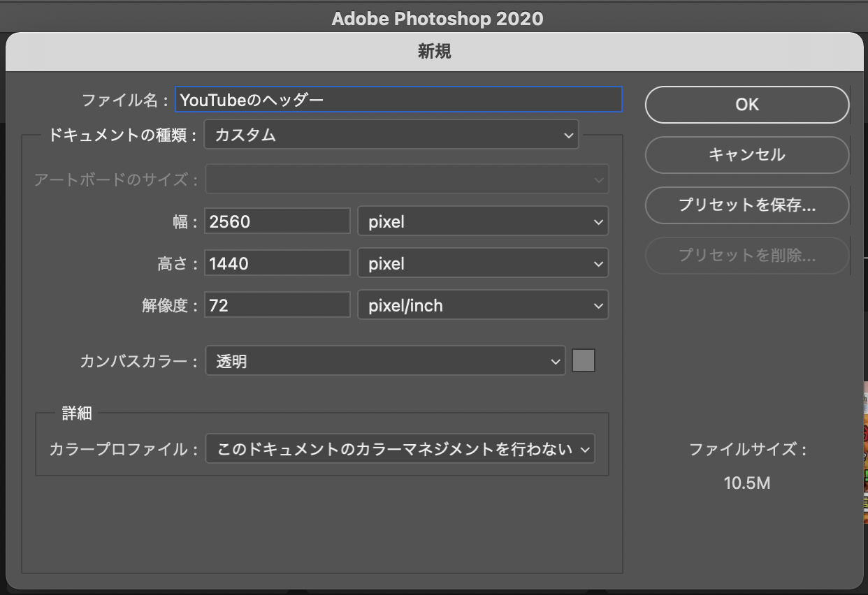Click the 幅 field showing 2560
Image resolution: width=868 pixels, height=595 pixels.
point(277,221)
